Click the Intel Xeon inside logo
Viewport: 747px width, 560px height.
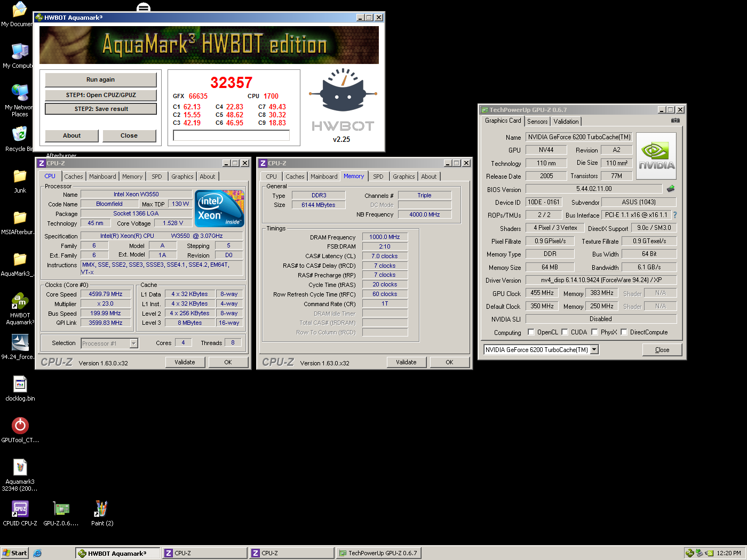pyautogui.click(x=219, y=209)
